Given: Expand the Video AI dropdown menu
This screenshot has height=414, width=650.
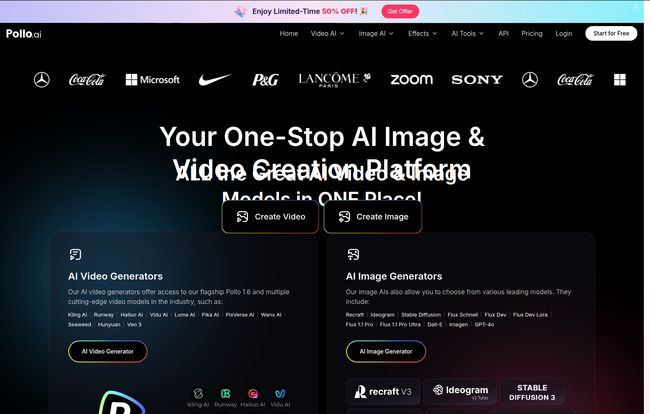Looking at the screenshot, I should pyautogui.click(x=327, y=34).
